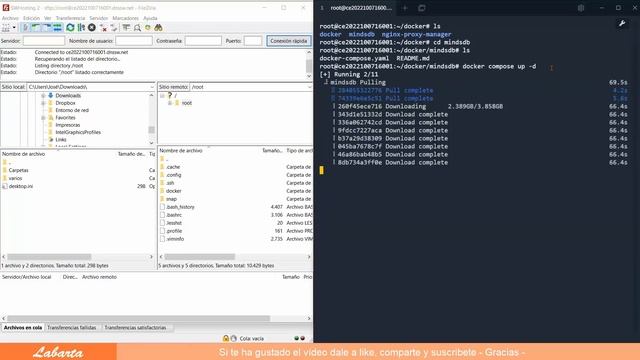Switch to Transferencias fallidas tab

click(71, 328)
